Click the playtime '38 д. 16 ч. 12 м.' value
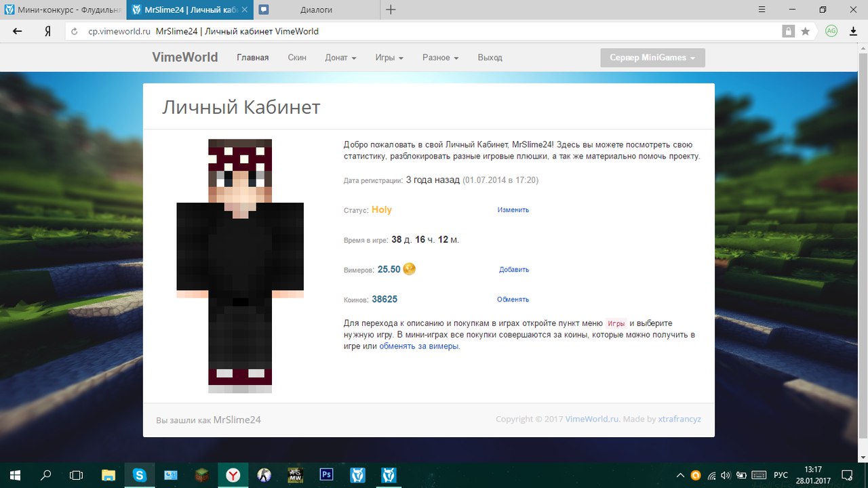Viewport: 868px width, 488px height. tap(425, 240)
